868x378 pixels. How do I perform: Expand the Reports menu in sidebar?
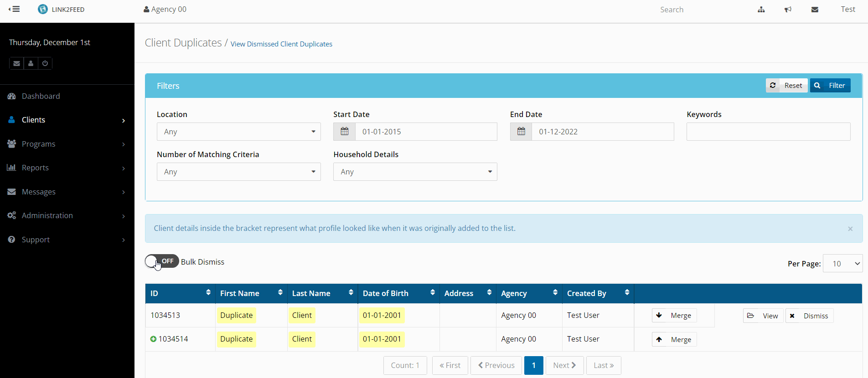[66, 168]
